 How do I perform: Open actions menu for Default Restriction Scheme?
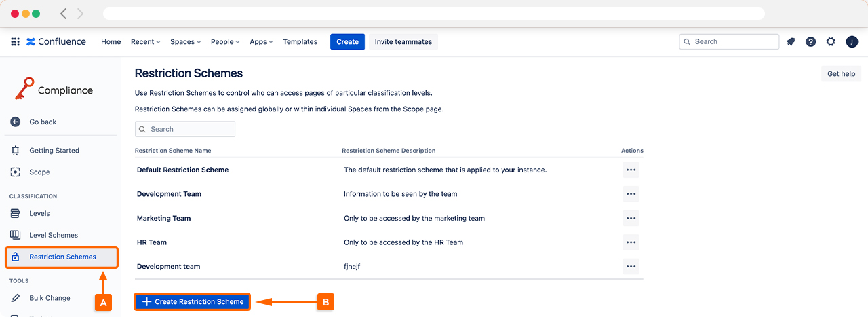631,170
